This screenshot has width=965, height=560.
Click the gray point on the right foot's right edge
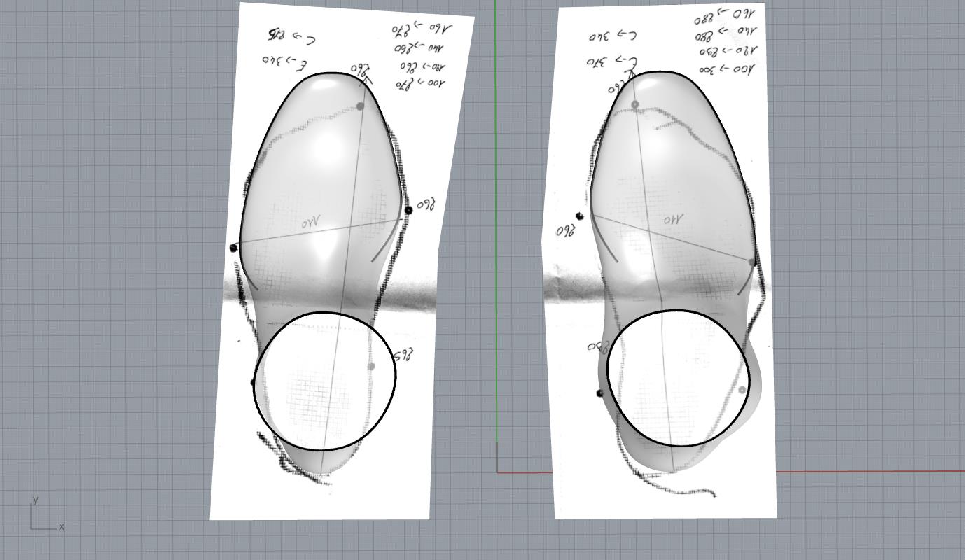(x=752, y=262)
